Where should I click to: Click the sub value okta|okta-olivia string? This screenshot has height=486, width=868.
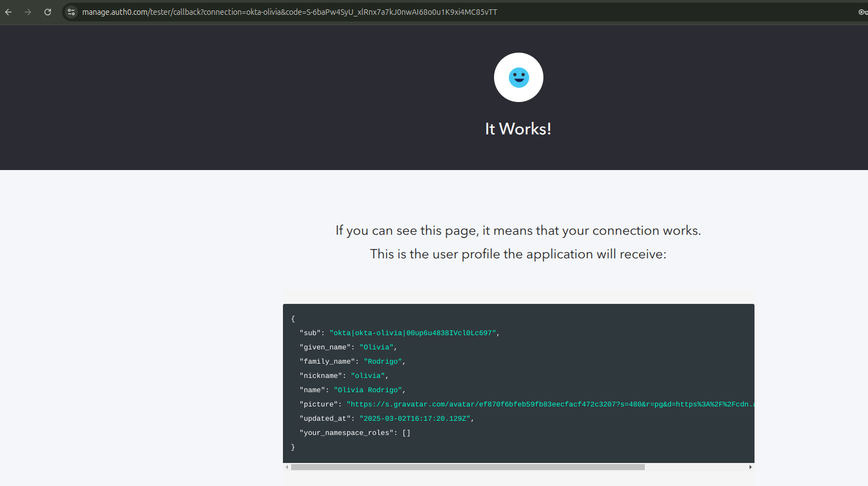coord(412,333)
